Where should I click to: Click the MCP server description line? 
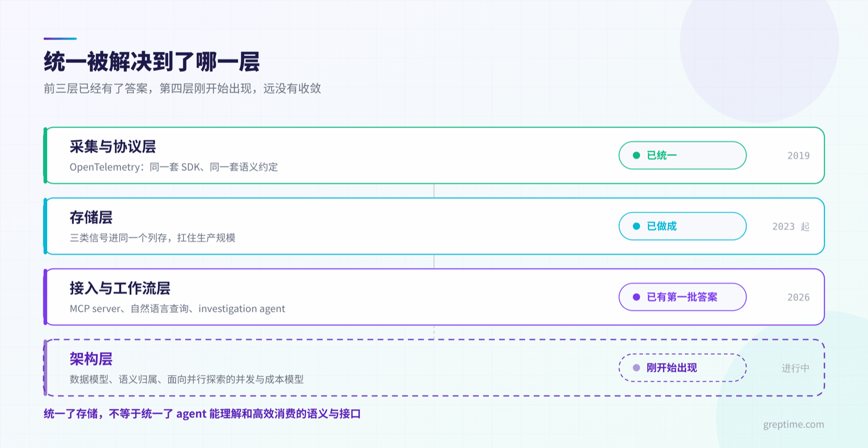click(x=177, y=309)
